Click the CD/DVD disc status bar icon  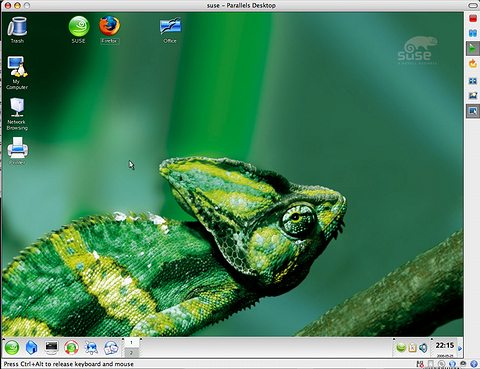pos(441,364)
